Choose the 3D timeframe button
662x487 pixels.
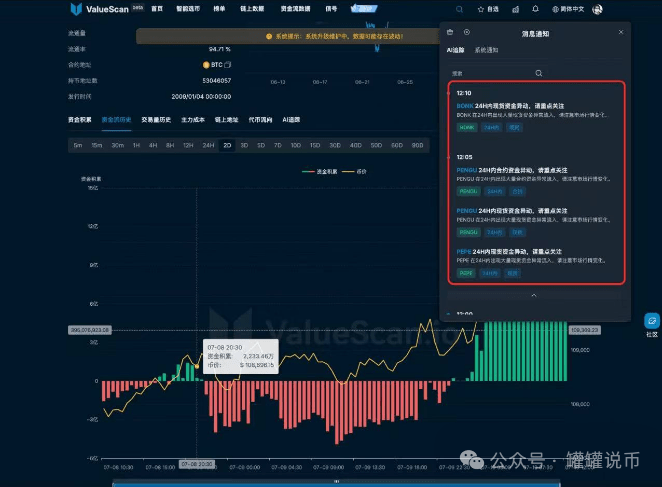click(x=244, y=145)
